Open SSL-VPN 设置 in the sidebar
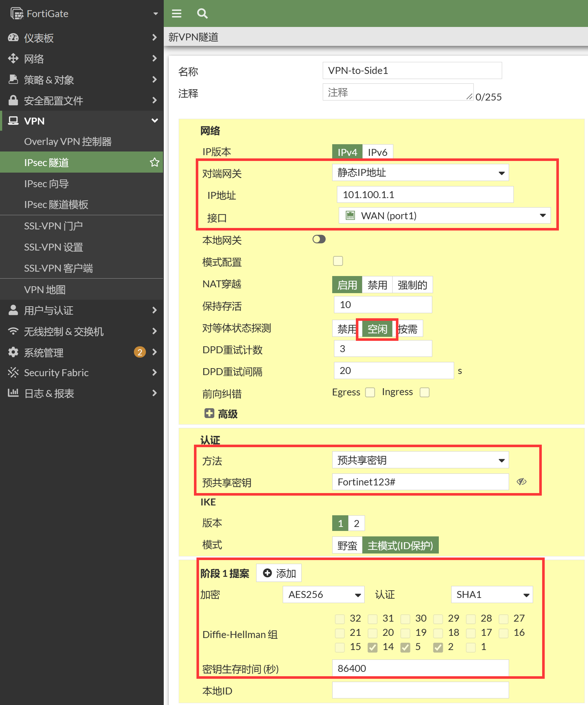The height and width of the screenshot is (705, 588). pyautogui.click(x=53, y=247)
